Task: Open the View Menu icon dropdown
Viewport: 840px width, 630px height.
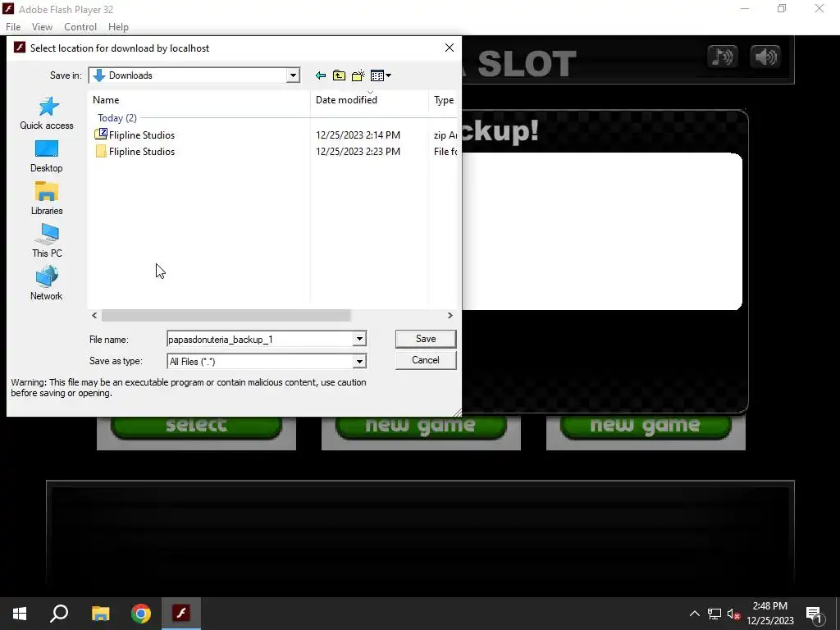Action: [381, 75]
